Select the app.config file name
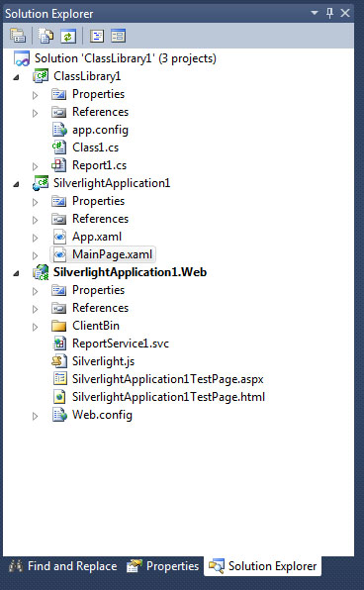 click(x=100, y=131)
